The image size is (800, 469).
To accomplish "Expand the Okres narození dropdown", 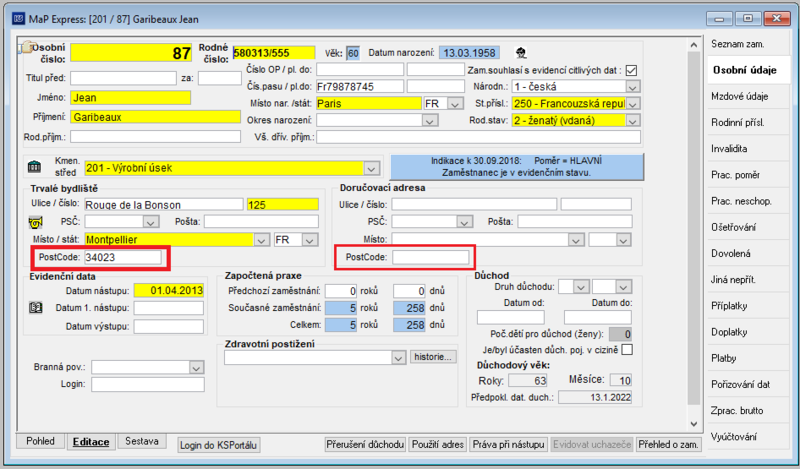I will [430, 121].
